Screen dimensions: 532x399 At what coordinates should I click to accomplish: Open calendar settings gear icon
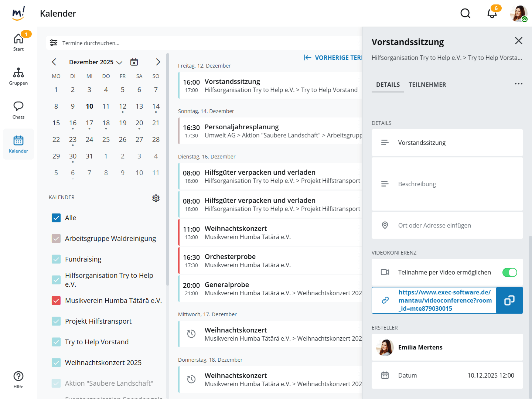click(x=156, y=198)
